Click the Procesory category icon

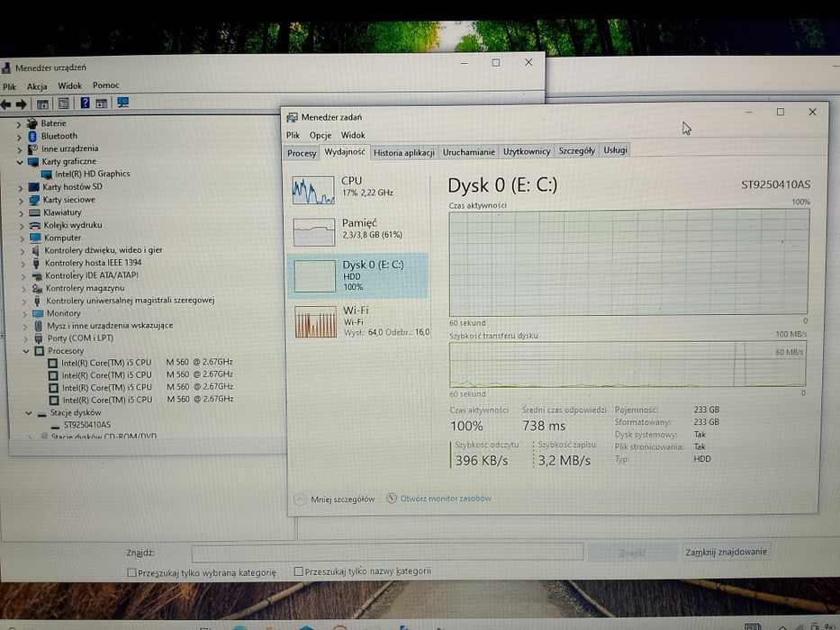(x=39, y=351)
